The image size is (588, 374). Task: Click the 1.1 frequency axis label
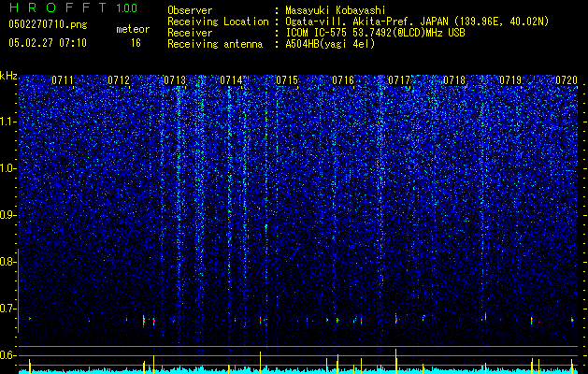tap(8, 122)
